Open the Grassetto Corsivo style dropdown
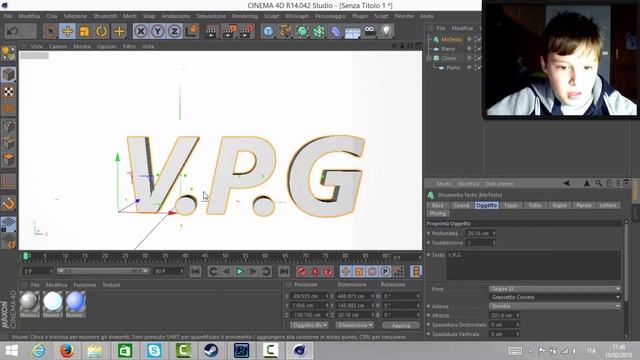This screenshot has height=360, width=640. [x=555, y=297]
